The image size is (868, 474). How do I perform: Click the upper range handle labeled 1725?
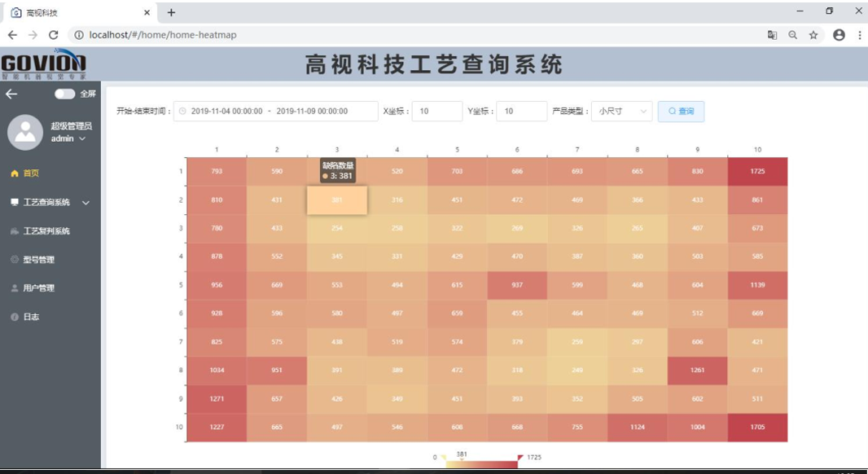[x=519, y=458]
